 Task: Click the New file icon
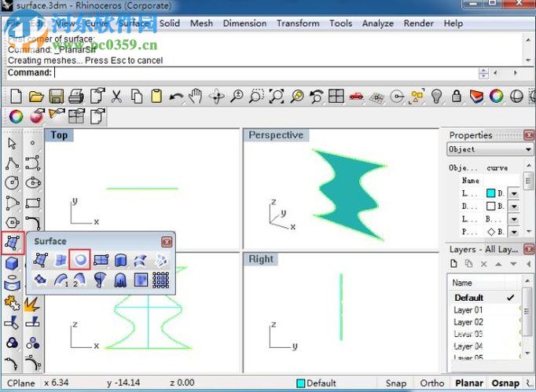point(16,96)
